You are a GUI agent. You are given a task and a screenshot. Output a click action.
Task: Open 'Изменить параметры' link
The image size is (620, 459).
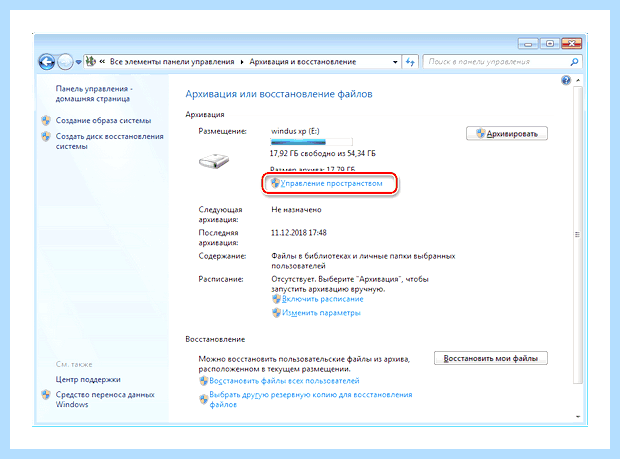[321, 313]
